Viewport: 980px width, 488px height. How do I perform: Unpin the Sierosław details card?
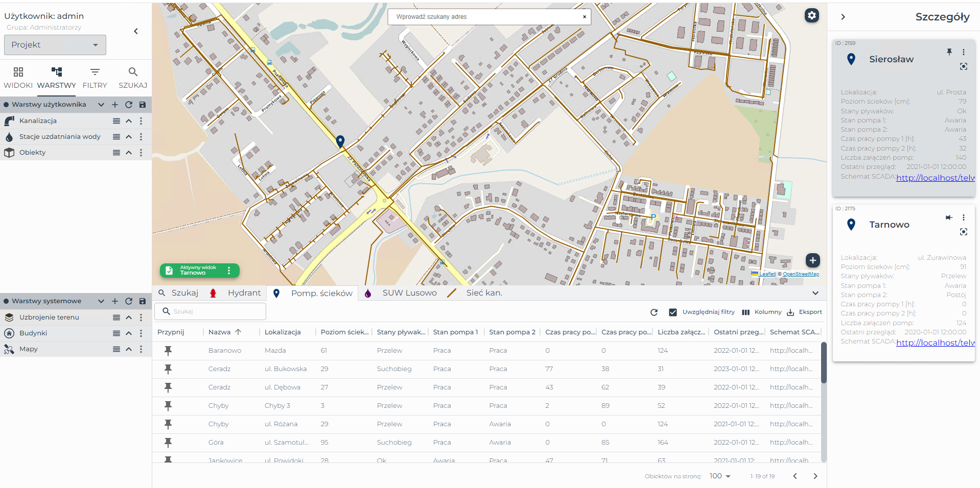949,52
